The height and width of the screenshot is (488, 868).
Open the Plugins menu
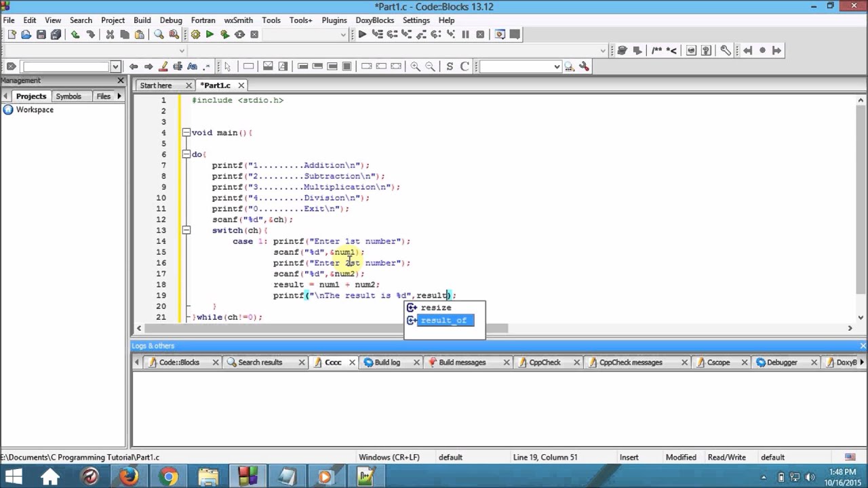coord(334,20)
